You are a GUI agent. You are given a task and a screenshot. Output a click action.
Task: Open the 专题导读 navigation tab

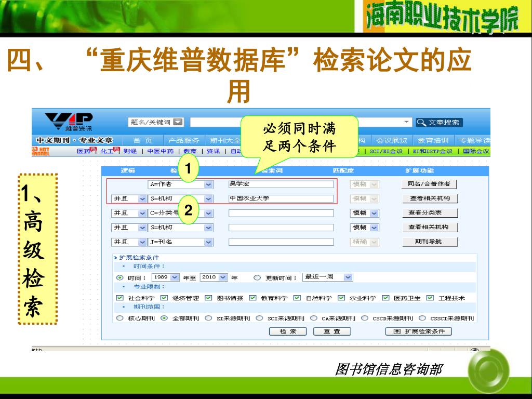[x=474, y=140]
